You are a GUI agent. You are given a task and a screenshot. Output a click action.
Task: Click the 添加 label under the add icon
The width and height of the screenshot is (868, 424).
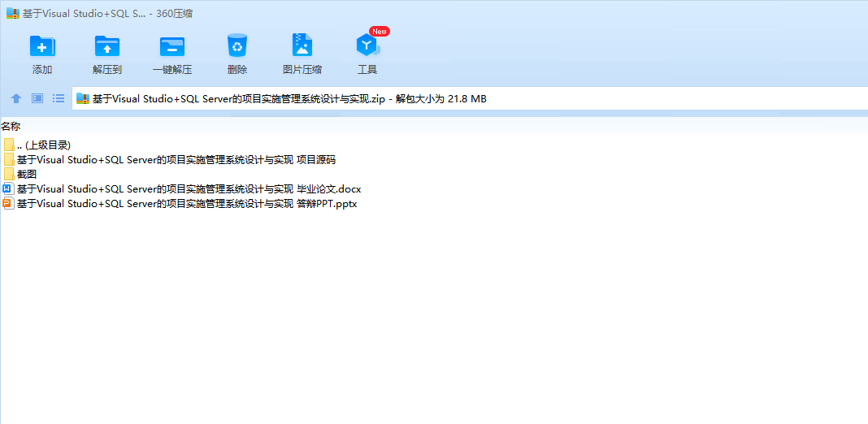click(x=42, y=70)
